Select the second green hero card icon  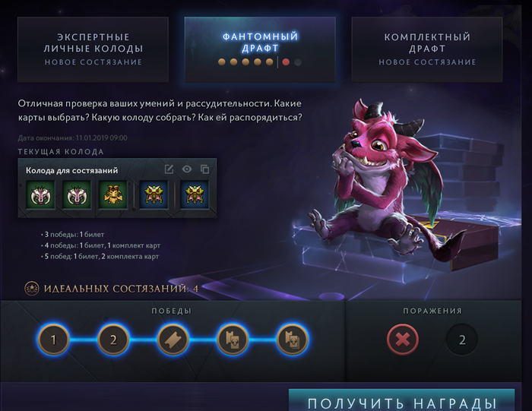pos(77,195)
